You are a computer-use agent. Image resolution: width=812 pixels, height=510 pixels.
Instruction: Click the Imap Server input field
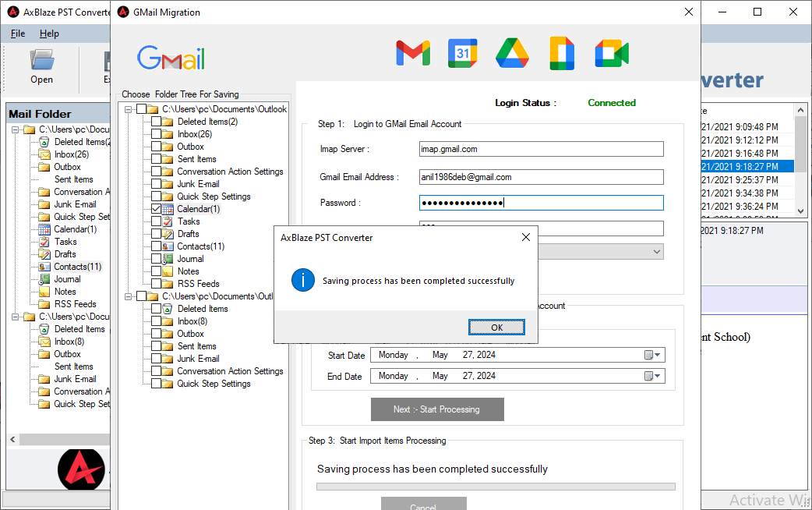pos(541,149)
